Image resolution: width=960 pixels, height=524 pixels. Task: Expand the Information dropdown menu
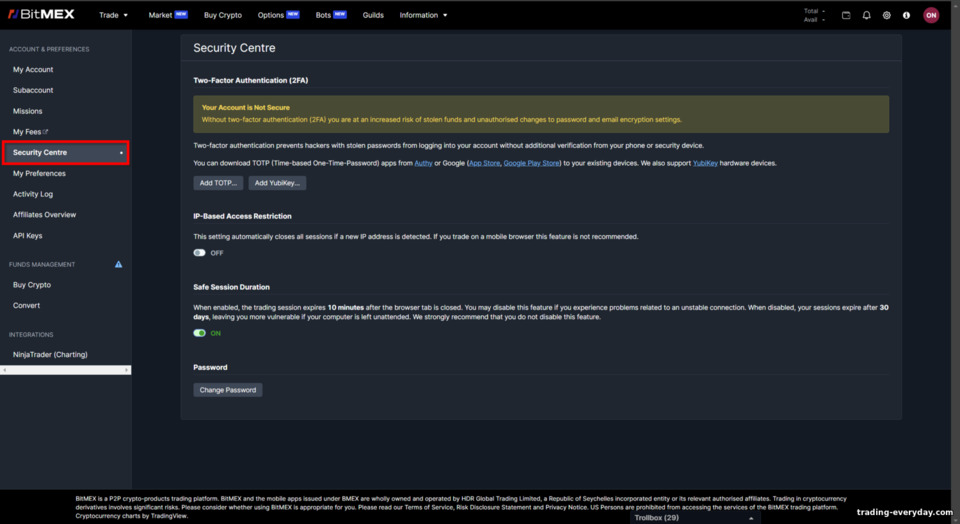coord(423,15)
